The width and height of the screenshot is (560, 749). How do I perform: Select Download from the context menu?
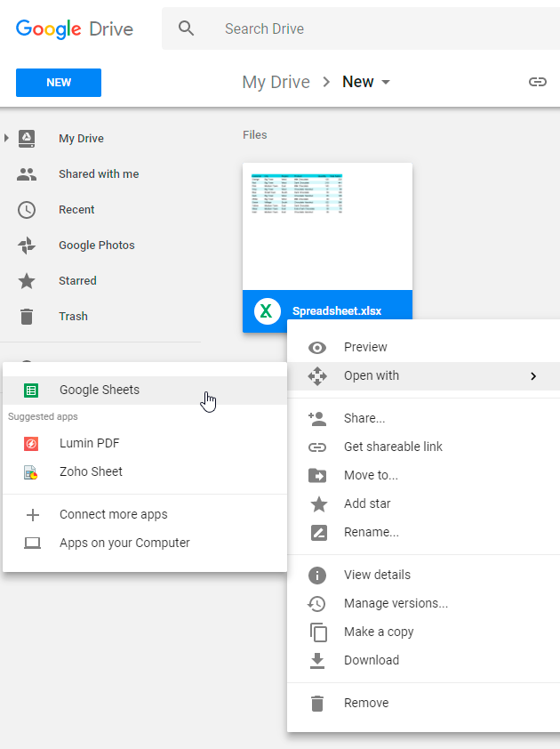tap(371, 660)
